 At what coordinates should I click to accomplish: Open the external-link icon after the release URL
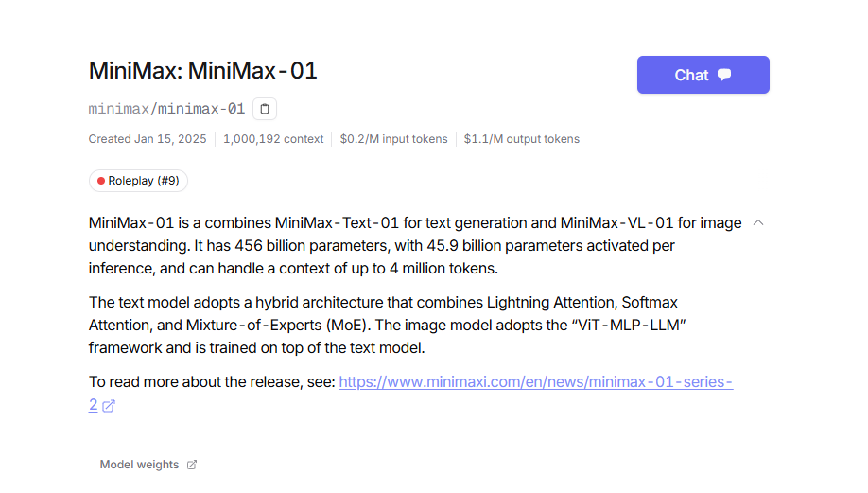[109, 406]
